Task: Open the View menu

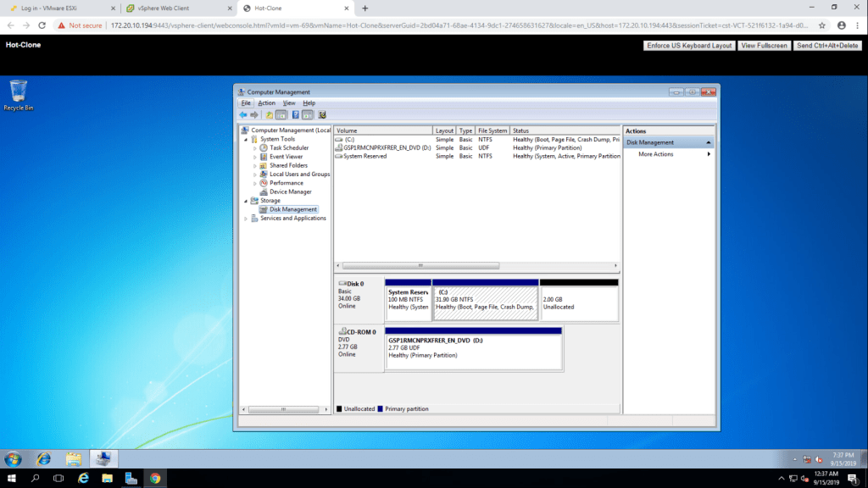Action: click(289, 103)
